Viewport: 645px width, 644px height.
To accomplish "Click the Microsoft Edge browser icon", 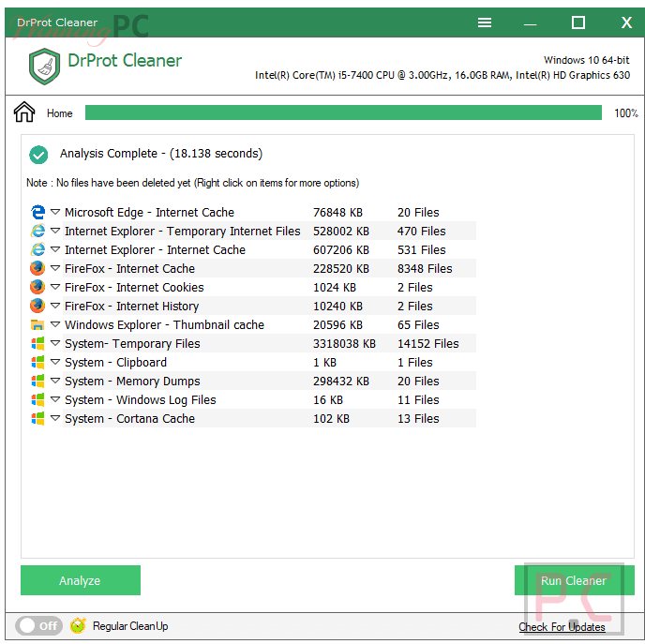I will [37, 212].
